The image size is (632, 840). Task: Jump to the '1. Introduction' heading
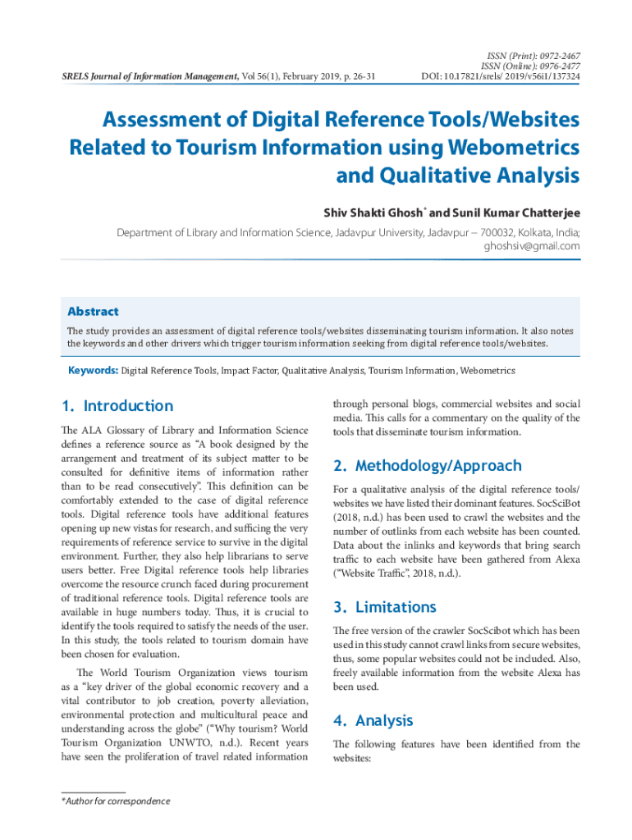(x=117, y=406)
